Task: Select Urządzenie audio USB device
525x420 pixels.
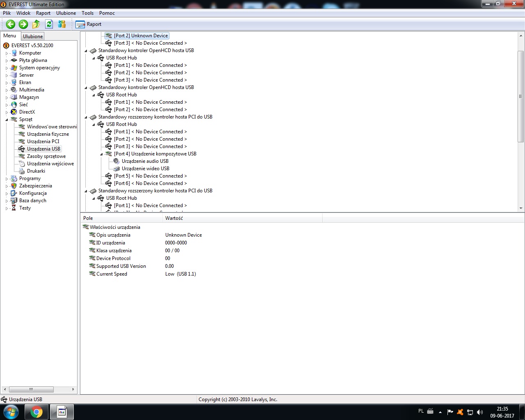Action: tap(145, 161)
